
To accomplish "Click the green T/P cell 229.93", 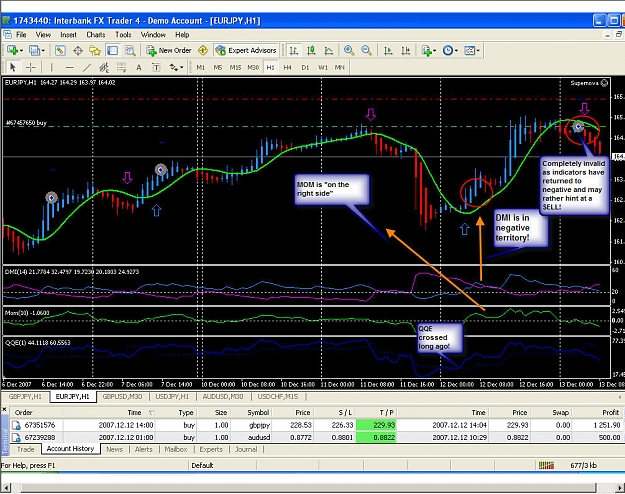I will [x=375, y=425].
